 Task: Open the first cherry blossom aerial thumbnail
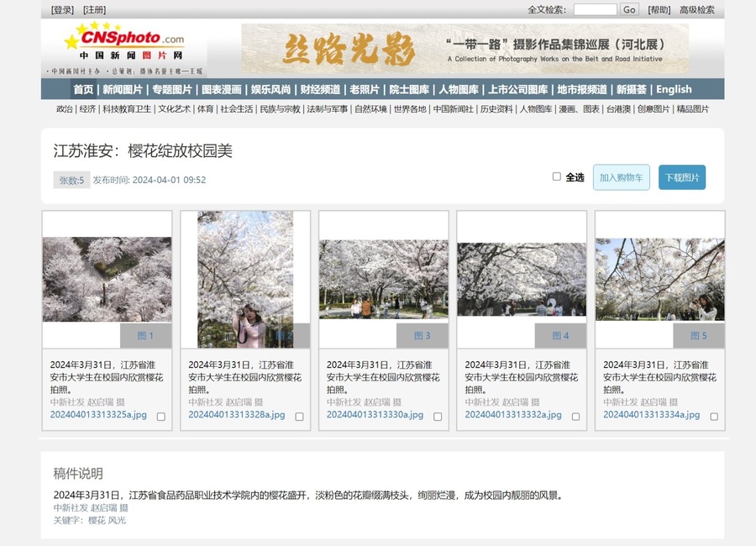point(107,279)
